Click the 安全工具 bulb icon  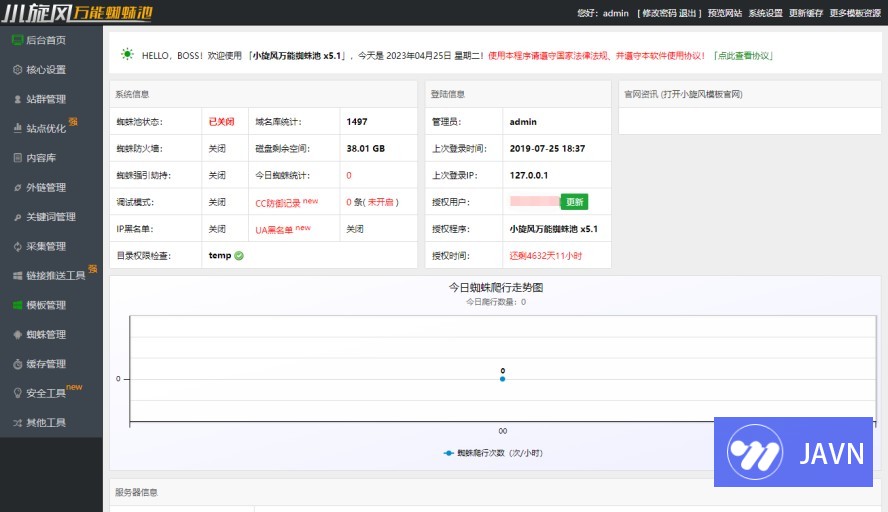(18, 393)
